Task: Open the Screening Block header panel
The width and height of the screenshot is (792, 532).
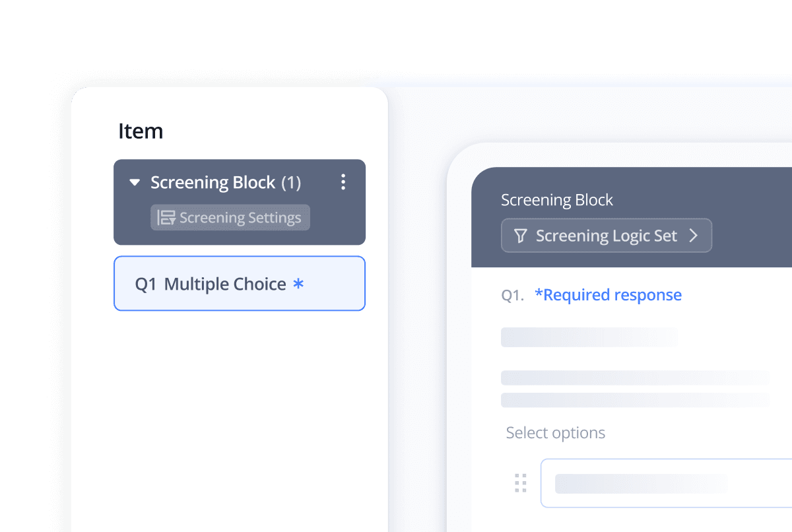Action: click(557, 199)
